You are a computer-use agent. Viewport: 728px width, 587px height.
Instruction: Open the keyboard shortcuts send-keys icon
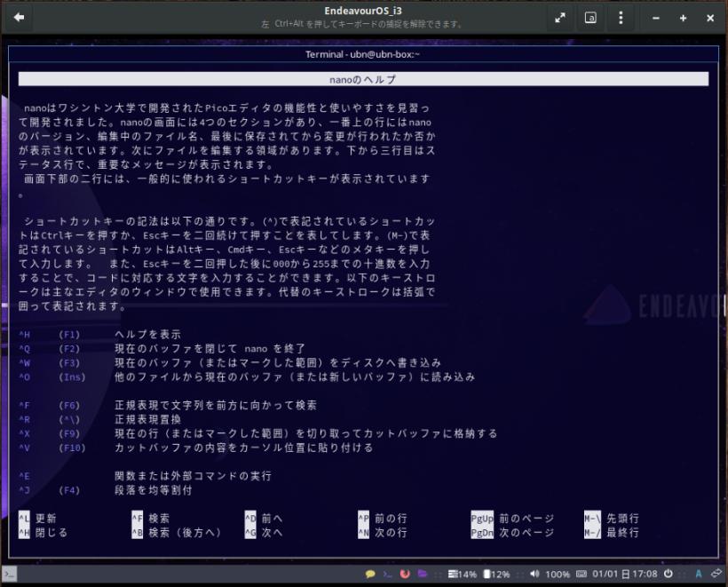[x=590, y=18]
